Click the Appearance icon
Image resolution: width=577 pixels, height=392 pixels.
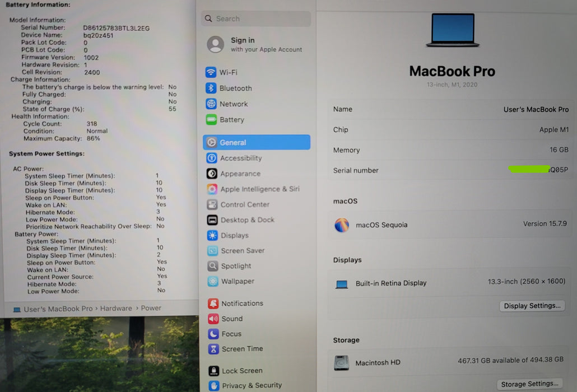(212, 174)
